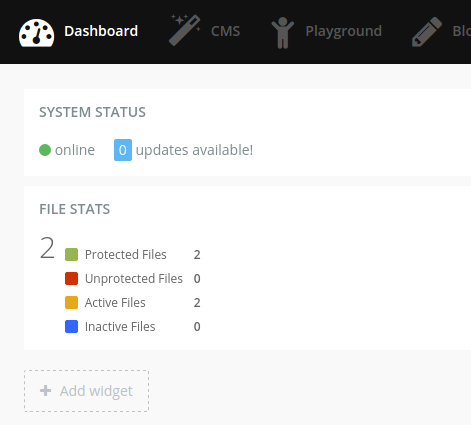Open the CMS menu label
The width and height of the screenshot is (471, 425).
point(225,31)
